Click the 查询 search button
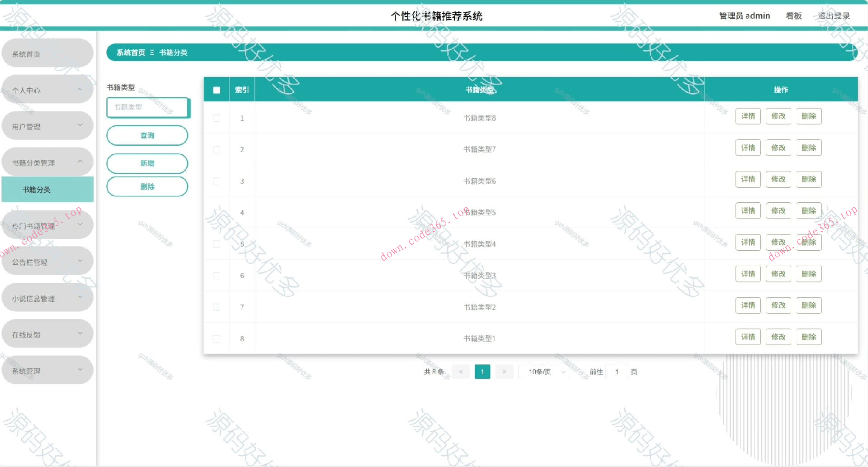Image resolution: width=868 pixels, height=467 pixels. (x=147, y=135)
